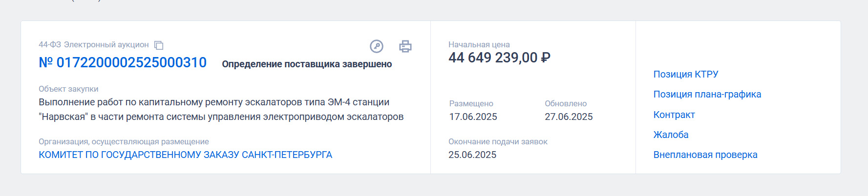View the Внеплановая проверка link
Screen dimensions: 868x196
click(705, 155)
